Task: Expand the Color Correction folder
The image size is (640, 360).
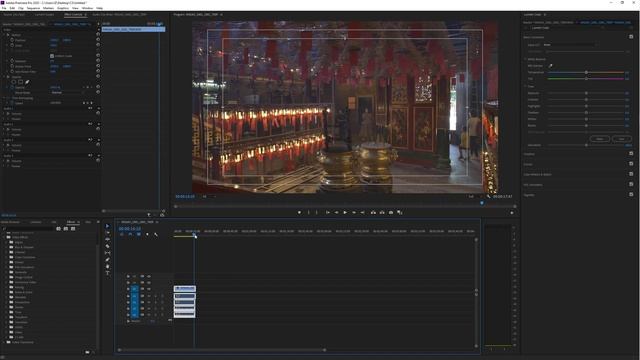Action: 7,257
